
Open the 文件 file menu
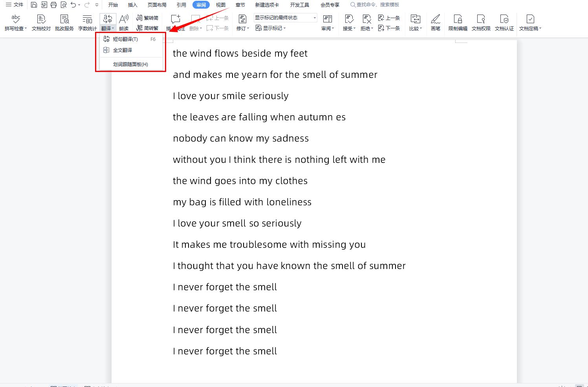coord(15,5)
